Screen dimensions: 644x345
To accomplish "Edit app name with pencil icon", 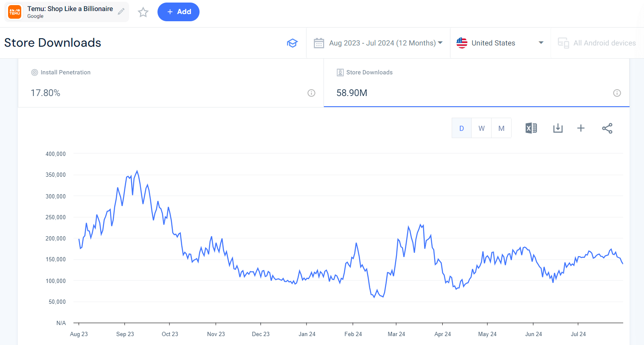I will click(x=121, y=11).
